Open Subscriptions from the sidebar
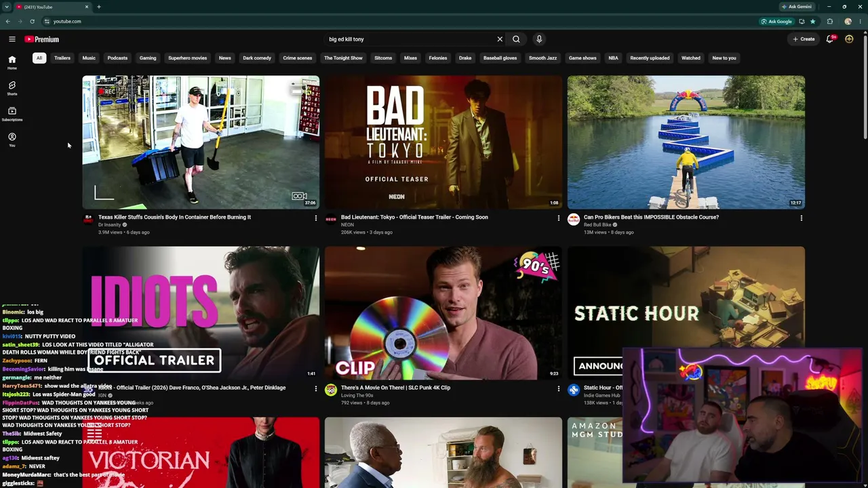 tap(12, 114)
